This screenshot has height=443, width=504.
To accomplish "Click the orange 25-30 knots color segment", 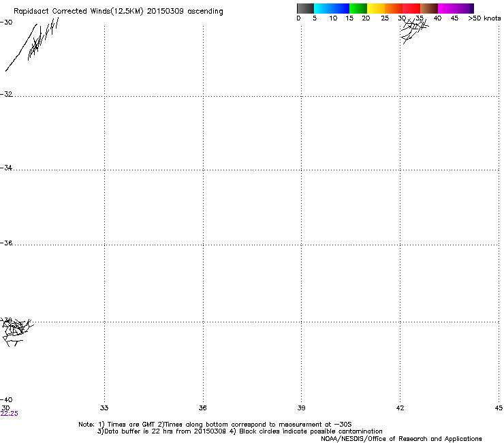I will 394,8.
